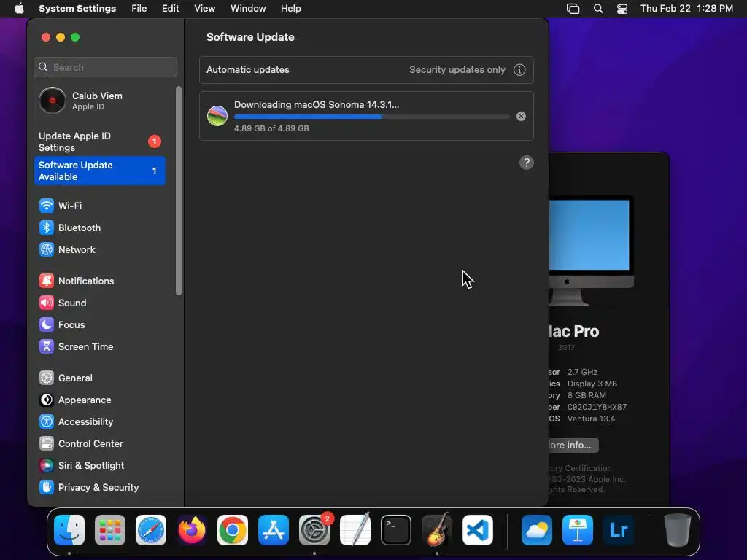
Task: Open Spotlight search in menu bar
Action: pos(598,9)
